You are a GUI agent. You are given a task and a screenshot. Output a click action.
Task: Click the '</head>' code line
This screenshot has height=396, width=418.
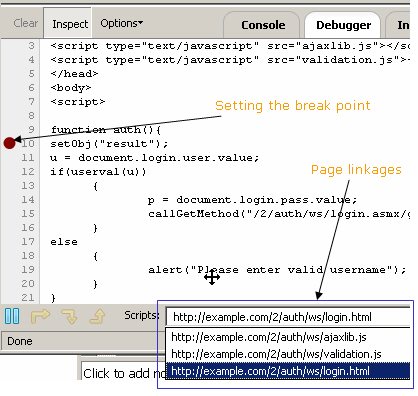(x=74, y=74)
